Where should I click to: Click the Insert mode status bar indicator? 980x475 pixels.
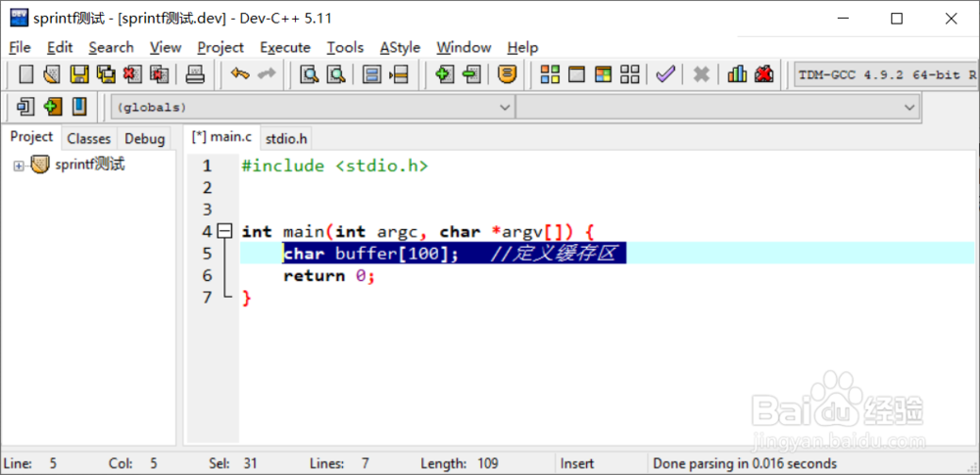(577, 464)
